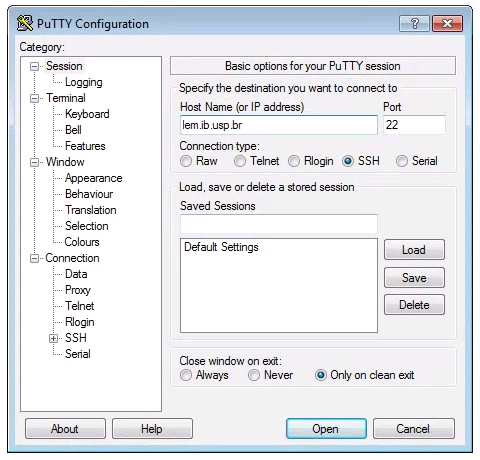Click the Open button to connect
Screen dimensions: 480x460
[326, 429]
